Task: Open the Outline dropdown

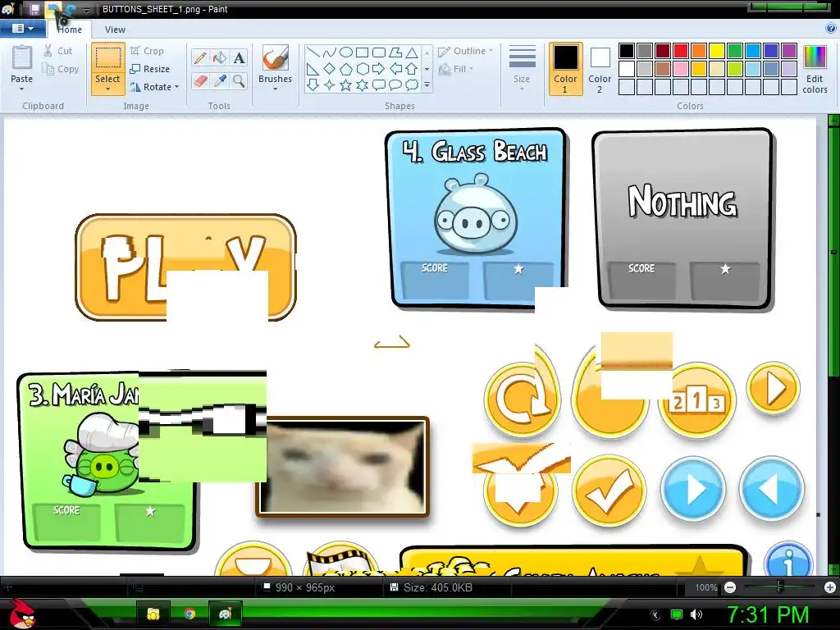Action: (465, 51)
